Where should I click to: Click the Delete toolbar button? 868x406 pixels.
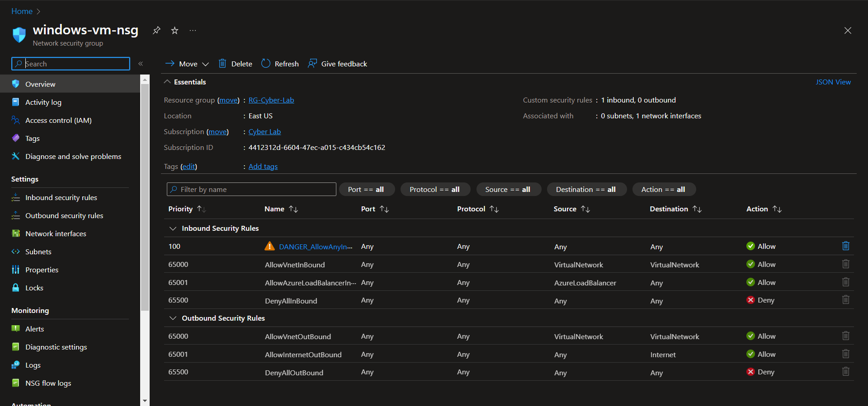[x=236, y=64]
